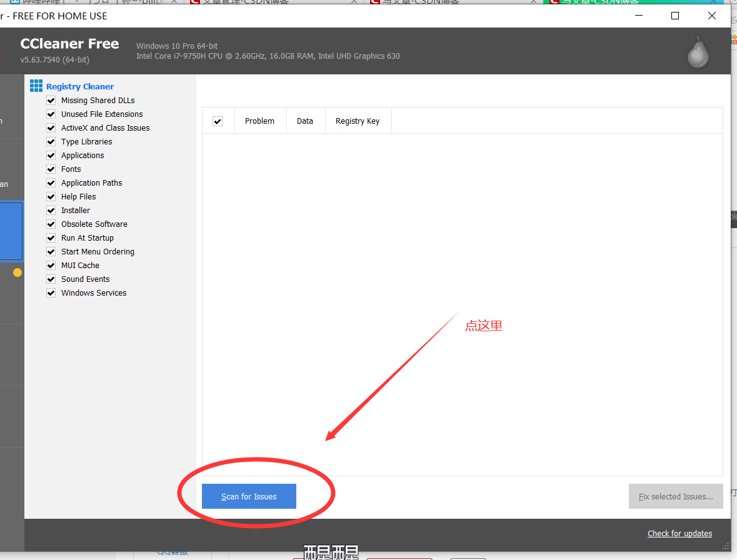Select the highlighted Registry section in the sidebar
The height and width of the screenshot is (560, 737).
pyautogui.click(x=11, y=231)
